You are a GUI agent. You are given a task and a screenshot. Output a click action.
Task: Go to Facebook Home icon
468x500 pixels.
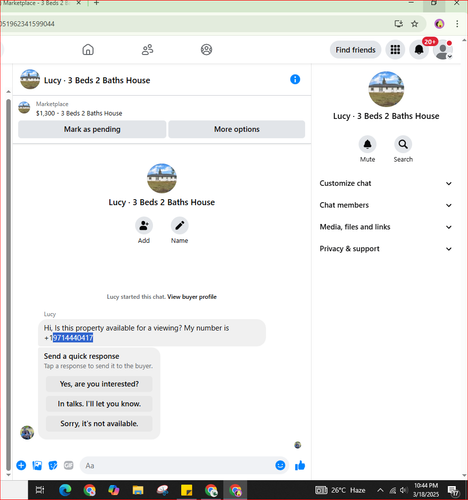coord(88,50)
